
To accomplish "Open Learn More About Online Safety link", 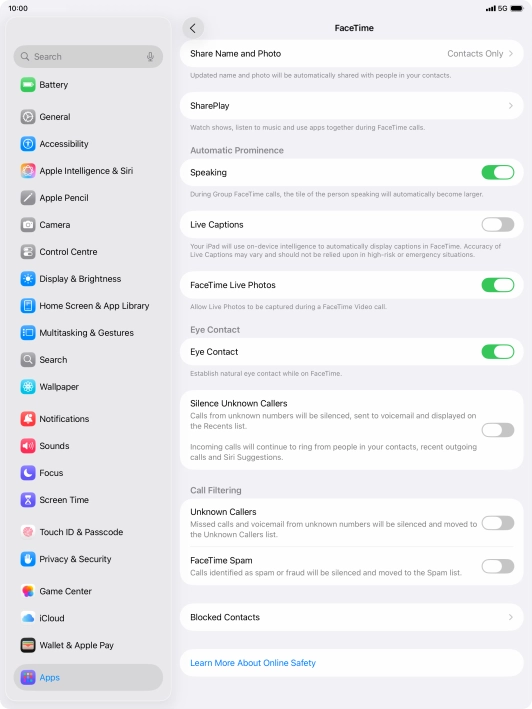I will tap(253, 663).
